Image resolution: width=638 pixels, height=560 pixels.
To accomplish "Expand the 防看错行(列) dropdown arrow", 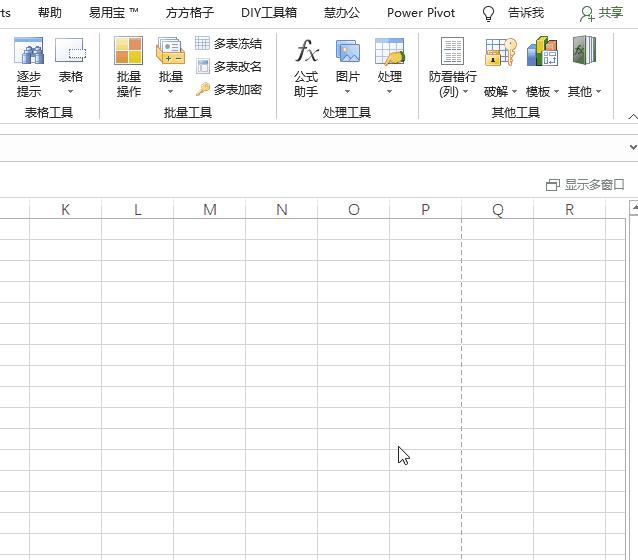I will click(x=465, y=92).
